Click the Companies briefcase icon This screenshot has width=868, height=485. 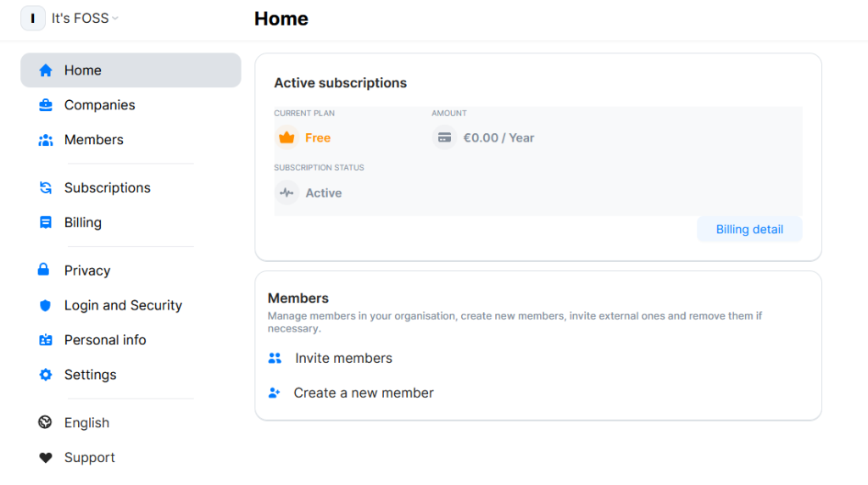point(46,105)
